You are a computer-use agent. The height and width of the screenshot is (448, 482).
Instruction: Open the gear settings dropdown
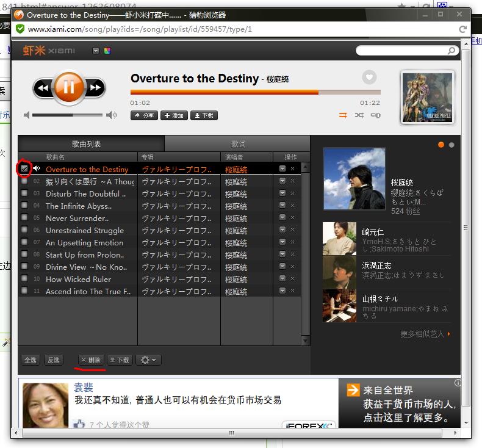[x=148, y=360]
